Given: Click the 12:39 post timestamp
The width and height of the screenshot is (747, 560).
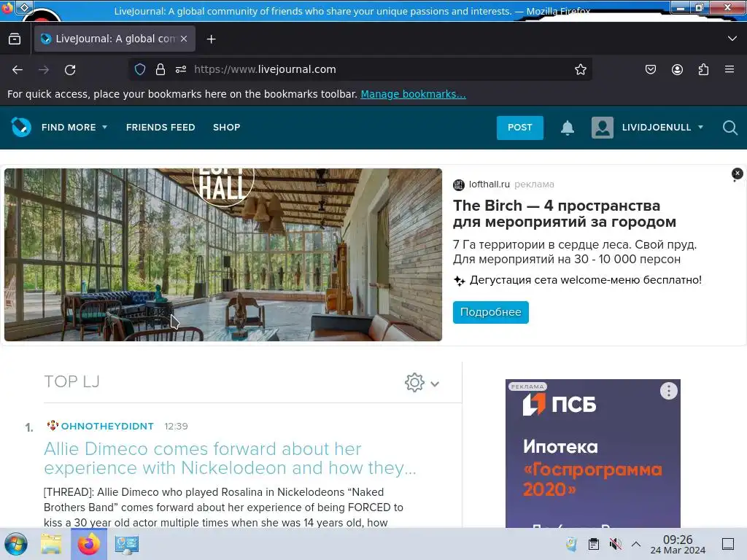Looking at the screenshot, I should (176, 426).
